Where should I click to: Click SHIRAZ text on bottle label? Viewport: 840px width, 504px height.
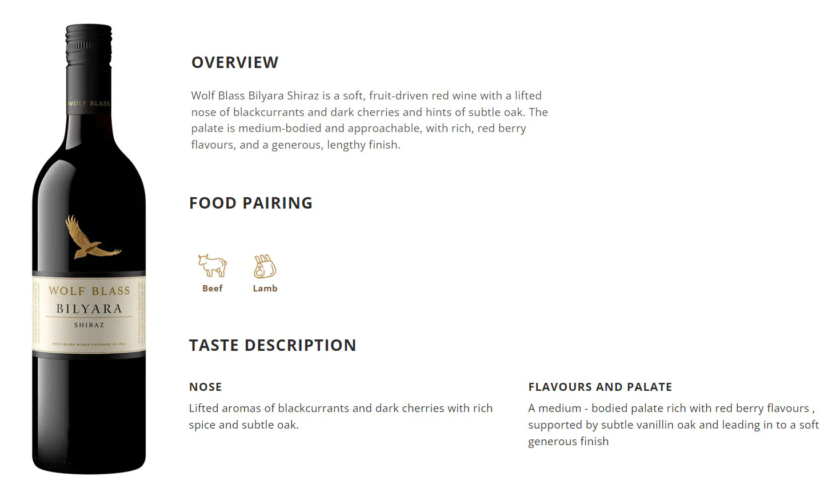(x=89, y=325)
